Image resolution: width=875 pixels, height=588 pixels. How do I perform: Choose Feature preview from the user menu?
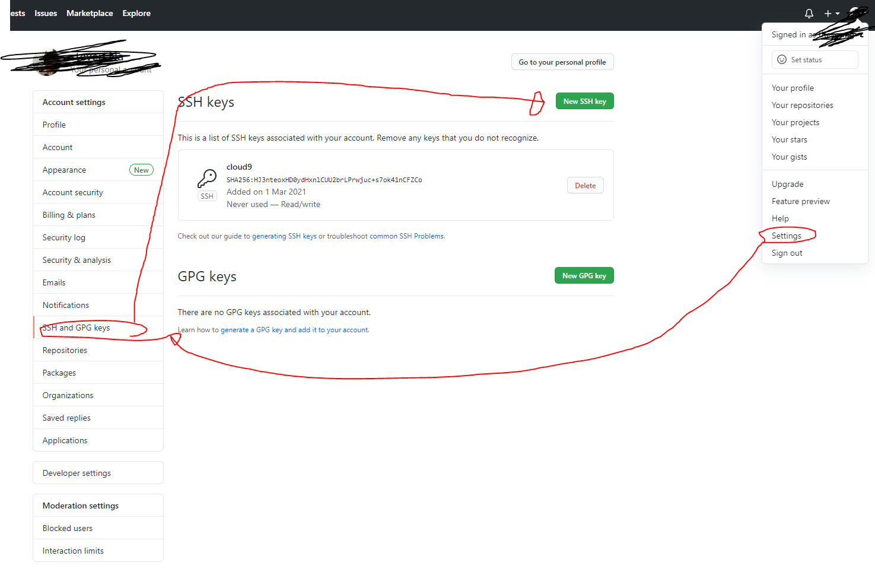tap(814, 201)
